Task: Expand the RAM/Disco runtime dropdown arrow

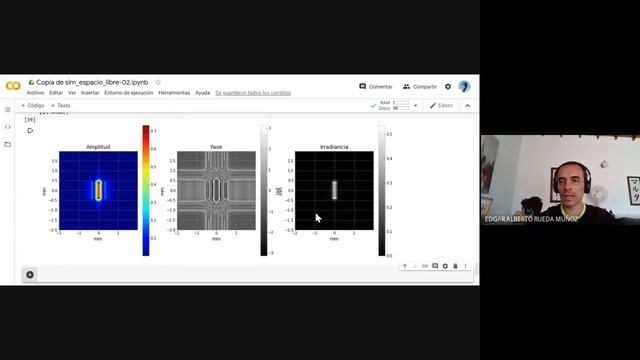Action: [x=416, y=106]
